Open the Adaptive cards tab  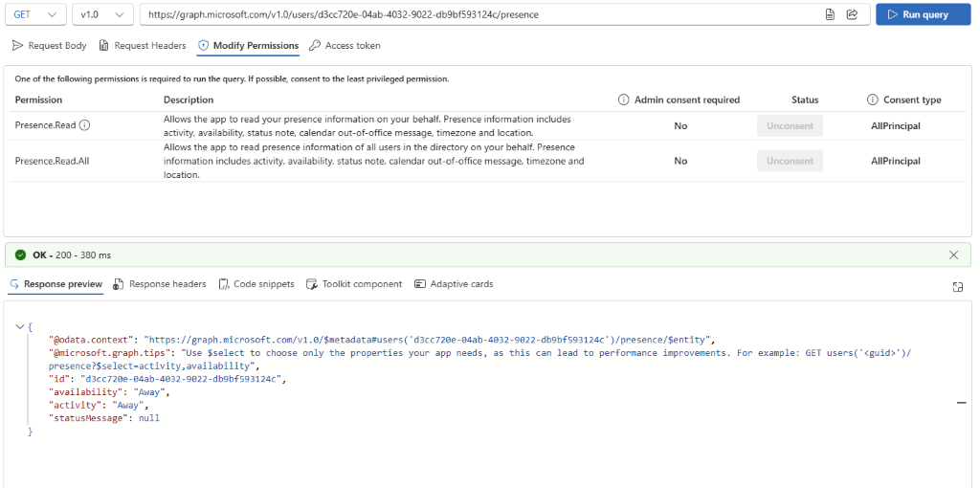point(454,284)
